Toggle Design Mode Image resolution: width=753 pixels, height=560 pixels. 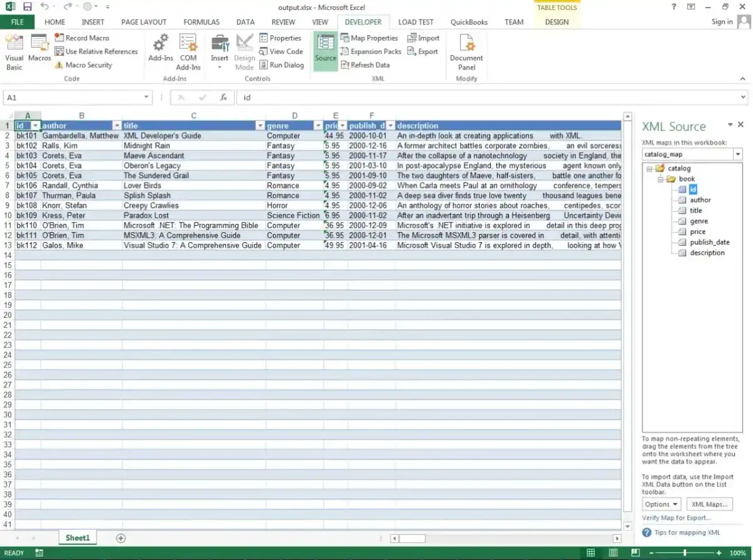tap(245, 52)
